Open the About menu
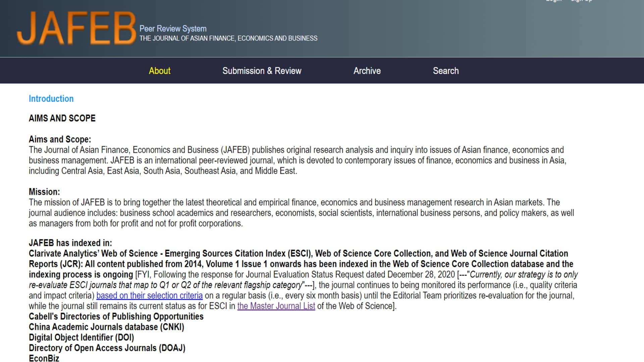The height and width of the screenshot is (362, 644). [x=160, y=71]
